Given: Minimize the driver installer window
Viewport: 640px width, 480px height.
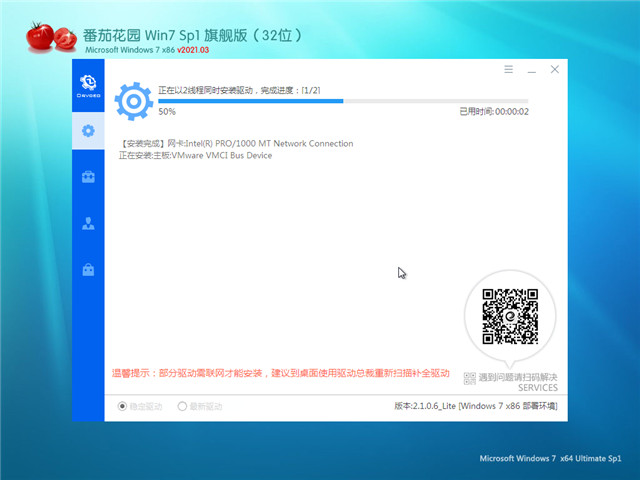Looking at the screenshot, I should (x=531, y=70).
